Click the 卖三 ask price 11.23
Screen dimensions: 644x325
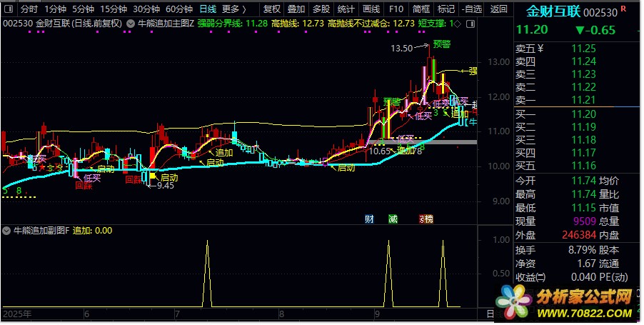tap(583, 74)
